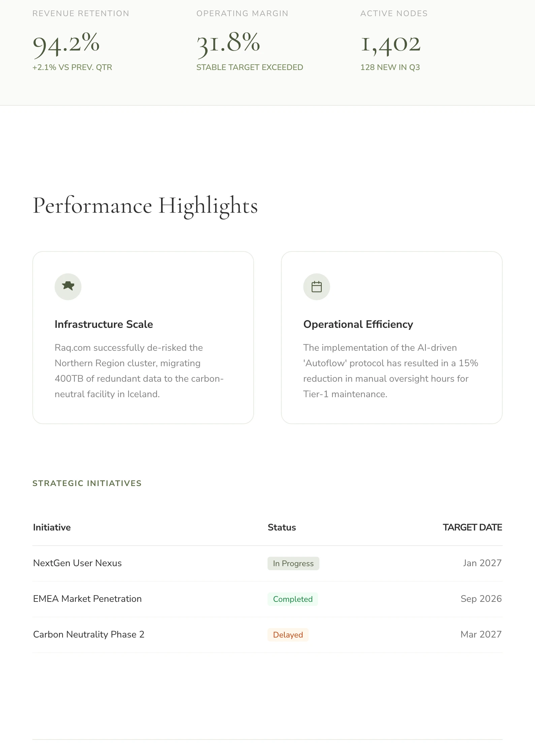Select the NextGen User Nexus initiative

tap(77, 563)
